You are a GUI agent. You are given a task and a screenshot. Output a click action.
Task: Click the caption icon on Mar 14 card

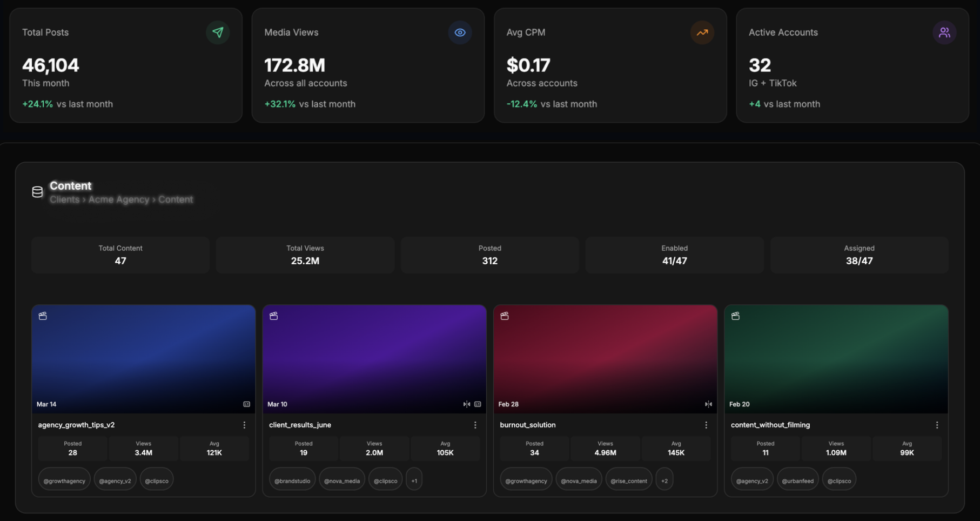(247, 404)
